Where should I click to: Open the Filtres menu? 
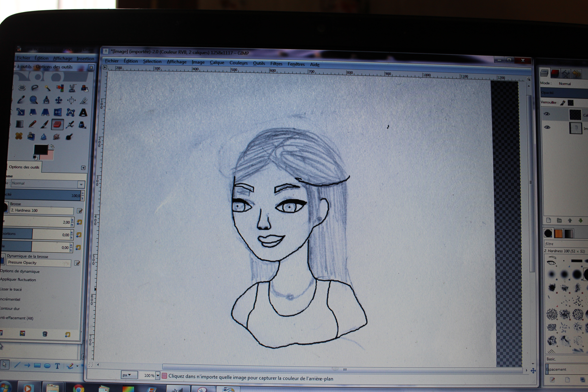pyautogui.click(x=276, y=64)
